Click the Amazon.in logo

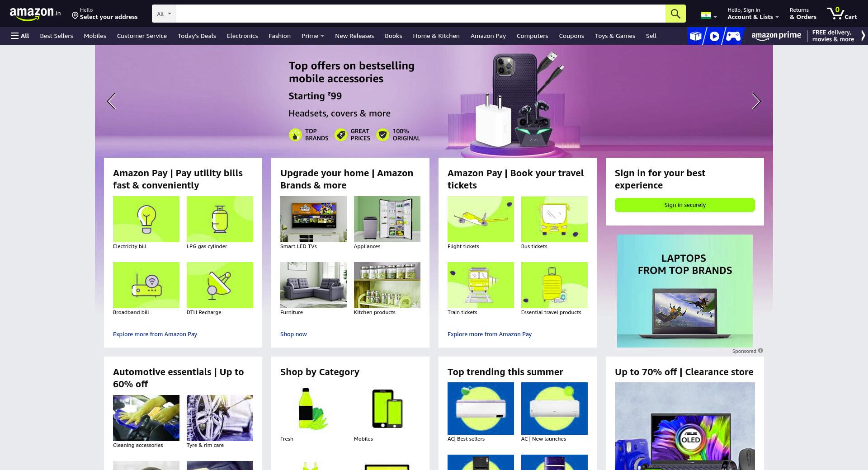point(35,14)
